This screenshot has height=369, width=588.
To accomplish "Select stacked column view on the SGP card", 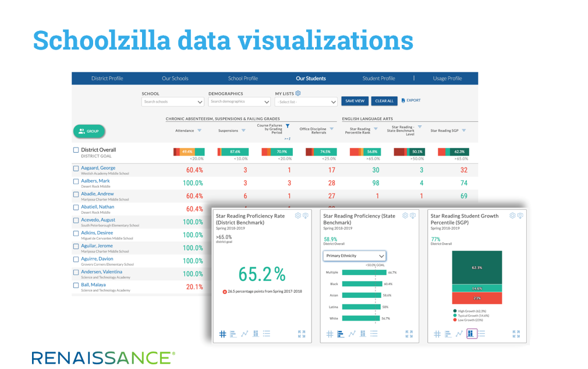I will (x=472, y=333).
